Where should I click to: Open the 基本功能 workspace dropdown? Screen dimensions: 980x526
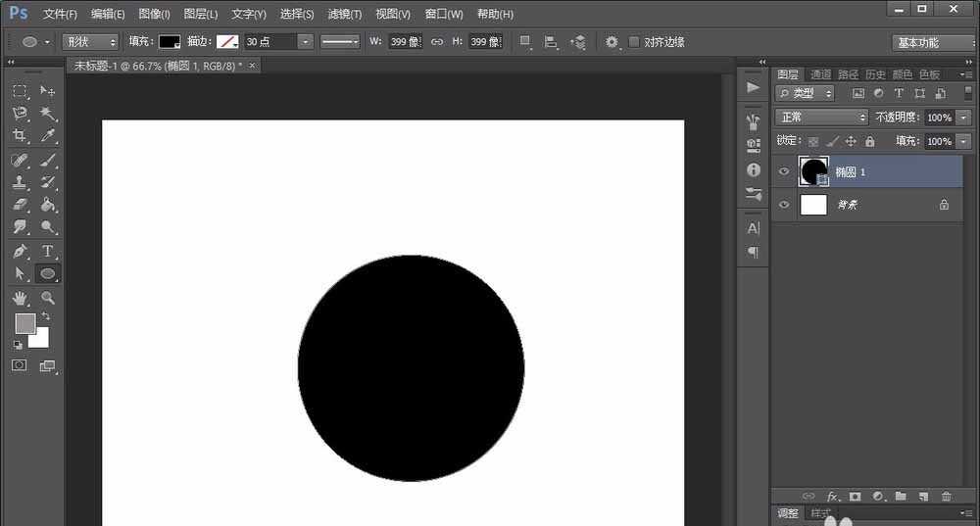pos(930,42)
